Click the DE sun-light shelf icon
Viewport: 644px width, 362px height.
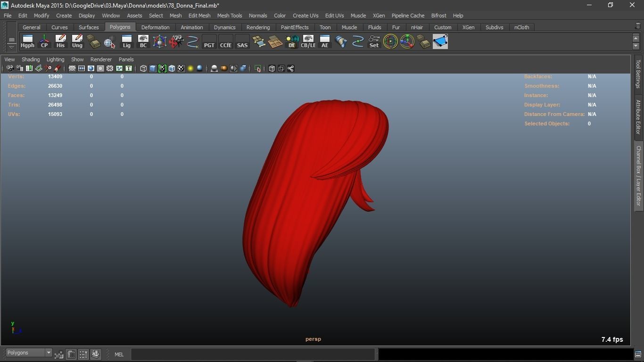[x=291, y=41]
